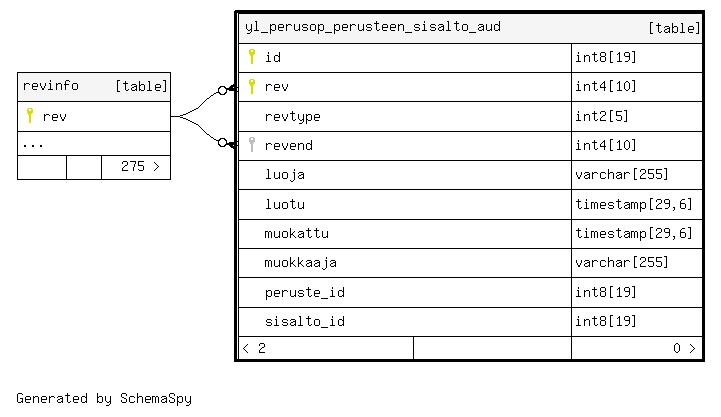
Task: Expand the 2 parents arrow in aud table
Action: (x=246, y=348)
